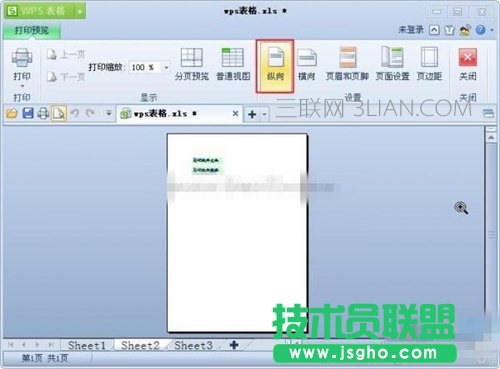Screen dimensions: 500x369
Task: Click the Redo arrow icon
Action: point(90,113)
